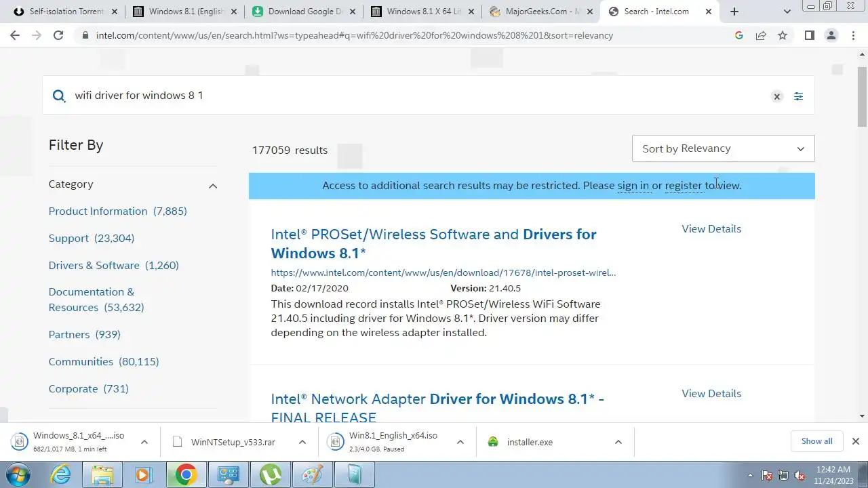Open the Chrome profile avatar
Screen dimensions: 868x488
(831, 35)
